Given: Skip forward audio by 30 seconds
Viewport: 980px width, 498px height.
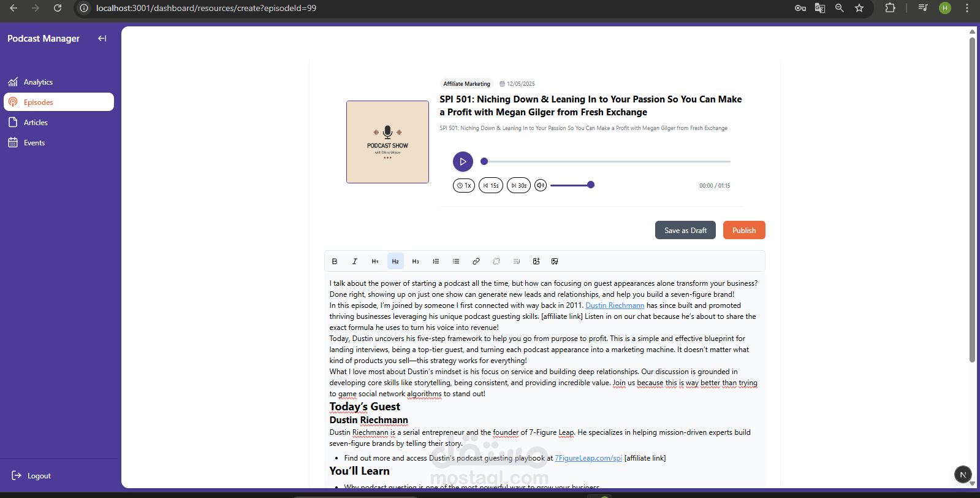Looking at the screenshot, I should point(518,185).
